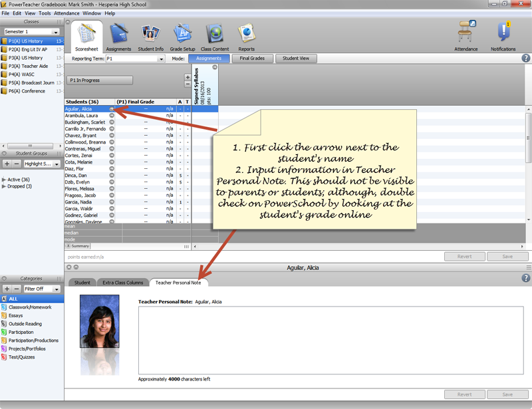This screenshot has height=409, width=532.
Task: Click Save in the scoresheet pane
Action: click(x=507, y=257)
